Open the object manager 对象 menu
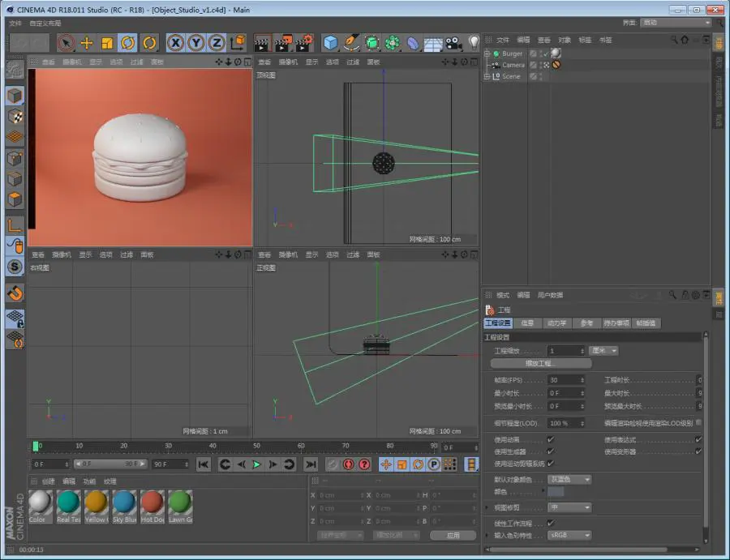 [x=565, y=40]
